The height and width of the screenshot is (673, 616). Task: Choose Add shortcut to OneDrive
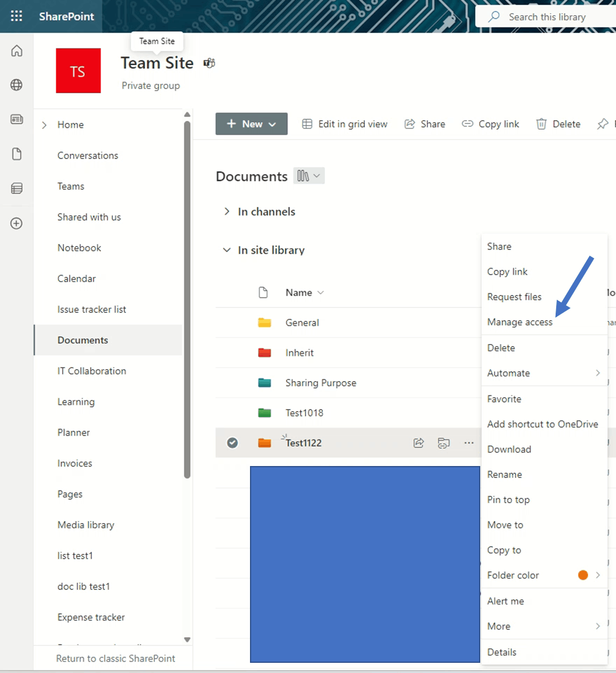[x=544, y=424]
